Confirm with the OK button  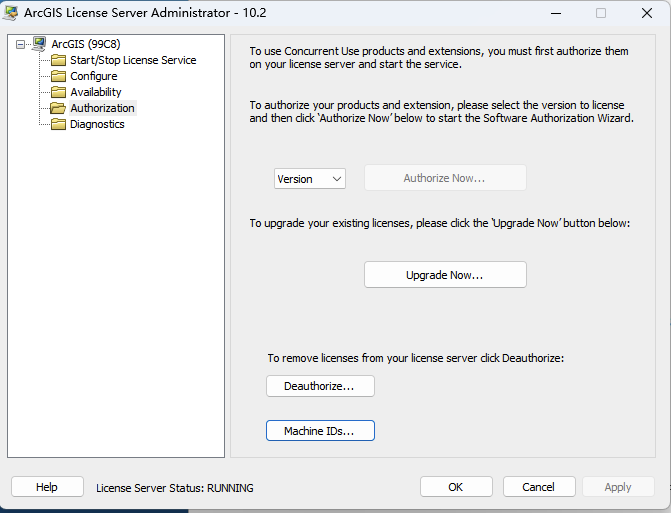pyautogui.click(x=456, y=487)
